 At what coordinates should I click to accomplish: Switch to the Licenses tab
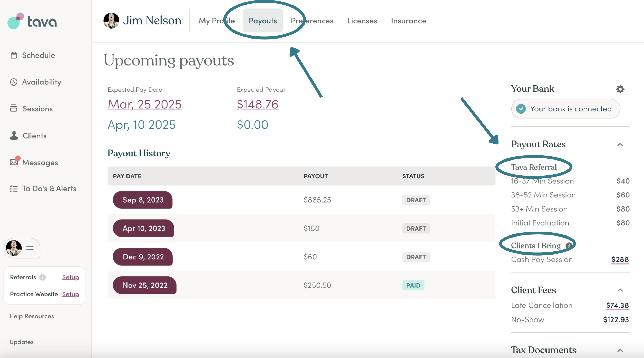coord(362,21)
